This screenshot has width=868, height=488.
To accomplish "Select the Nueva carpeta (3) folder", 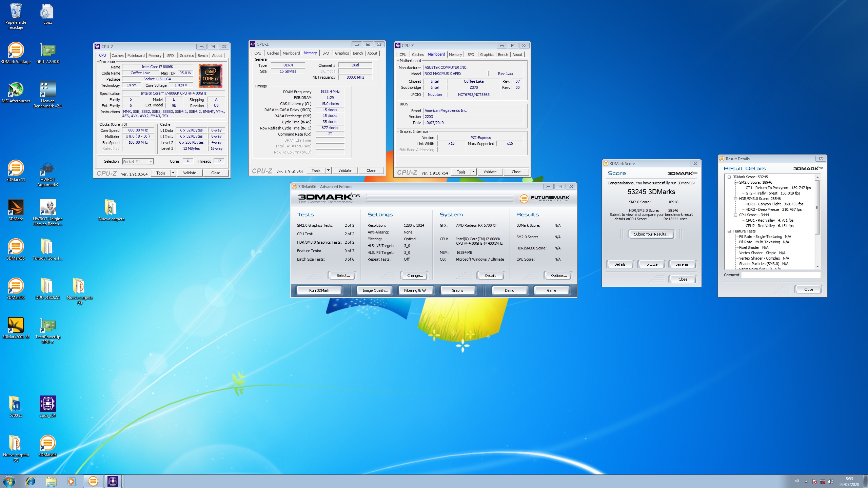I will pos(79,291).
